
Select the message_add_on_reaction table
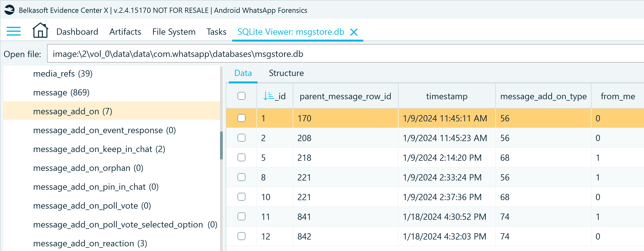[x=90, y=243]
